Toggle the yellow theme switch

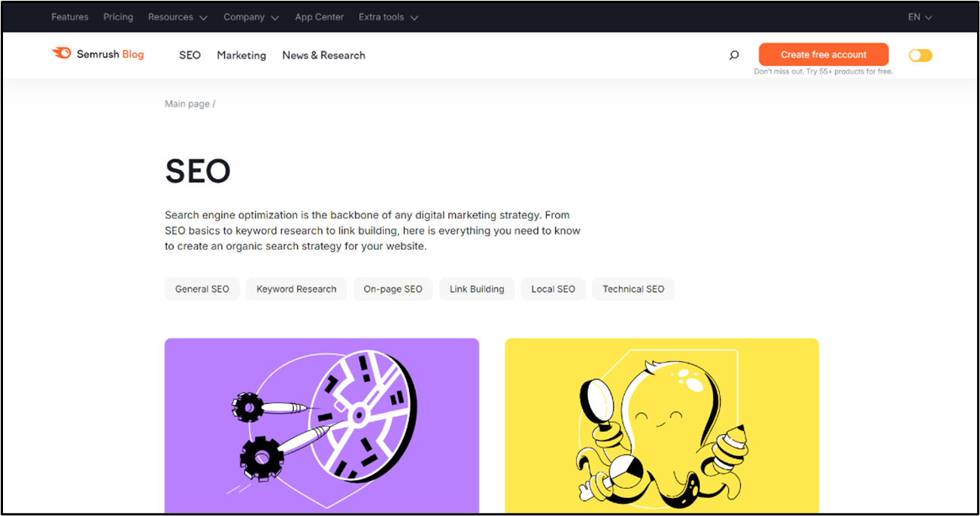tap(921, 55)
